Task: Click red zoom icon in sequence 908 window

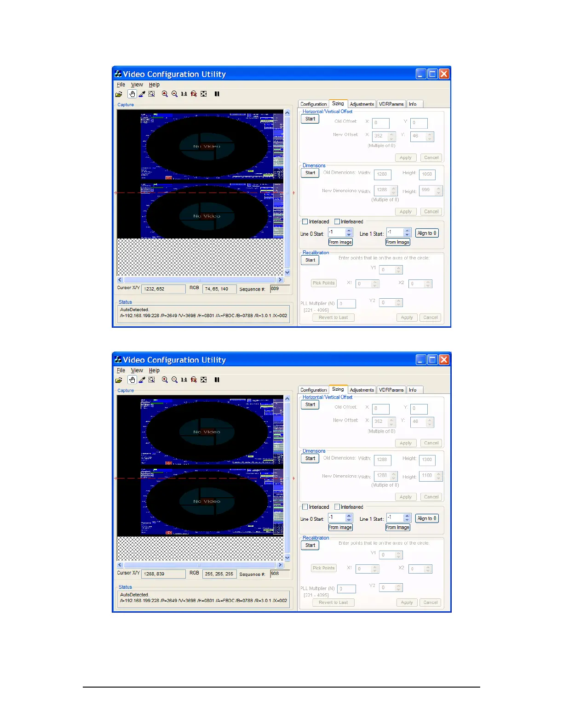Action: (x=194, y=380)
